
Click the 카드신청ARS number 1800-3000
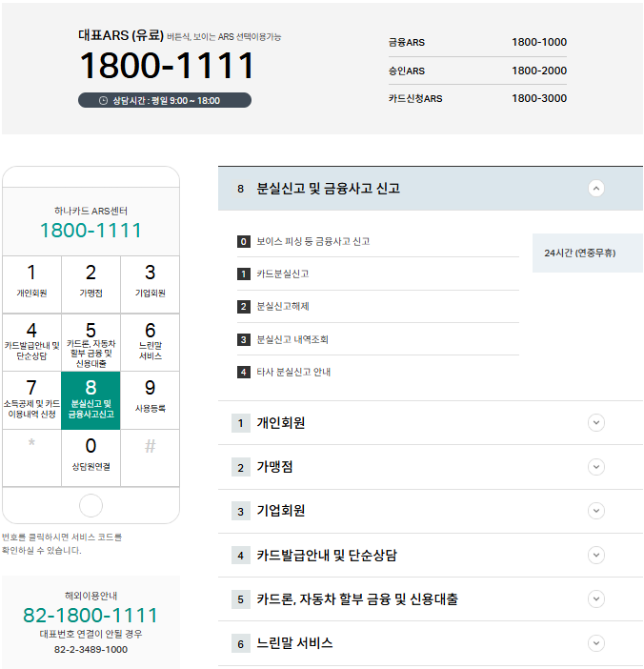tap(539, 98)
